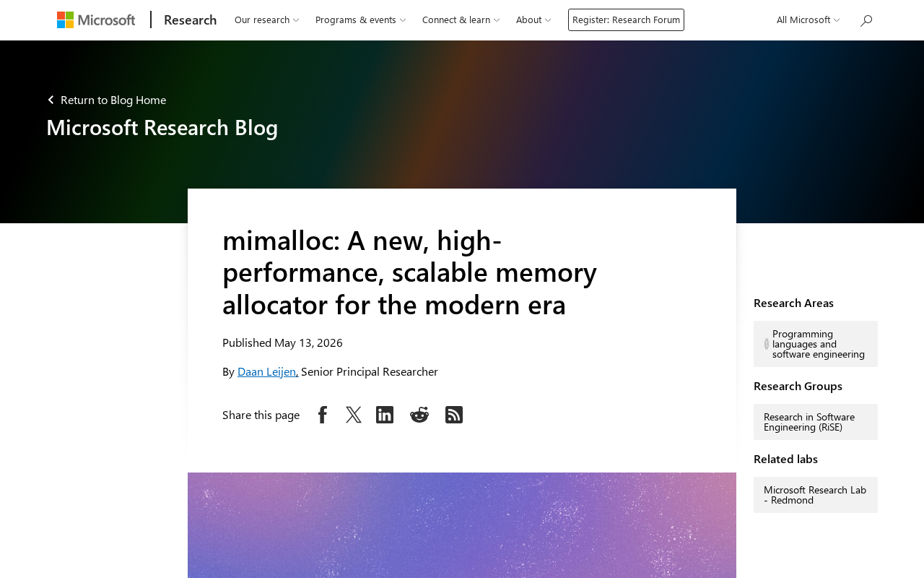Screen dimensions: 924x578
Task: Click the Share this page label
Action: [261, 415]
